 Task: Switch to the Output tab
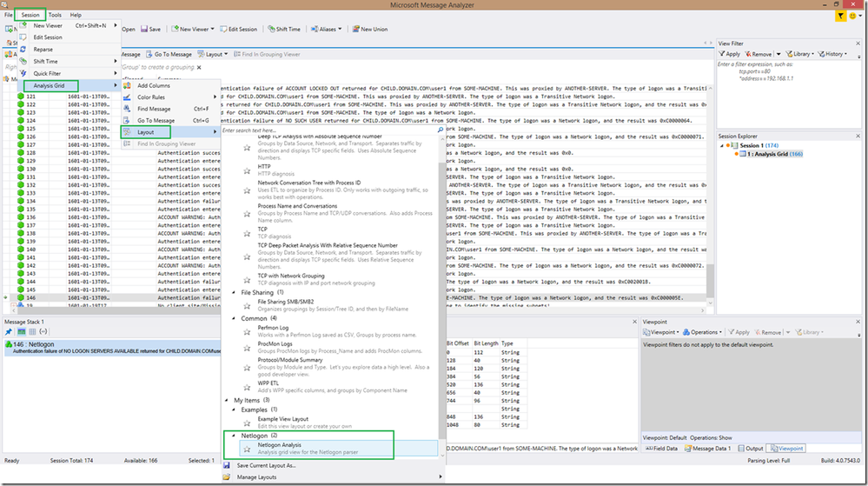(750, 449)
